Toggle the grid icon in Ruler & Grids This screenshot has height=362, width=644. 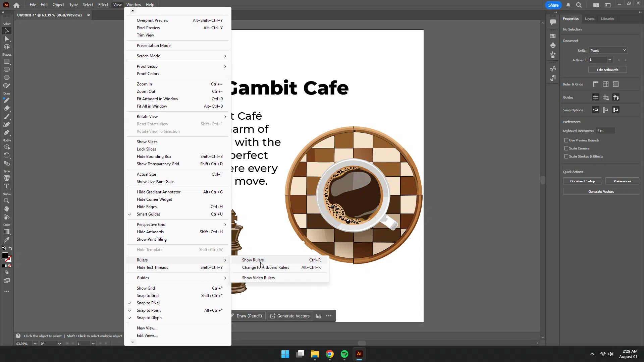(x=606, y=84)
